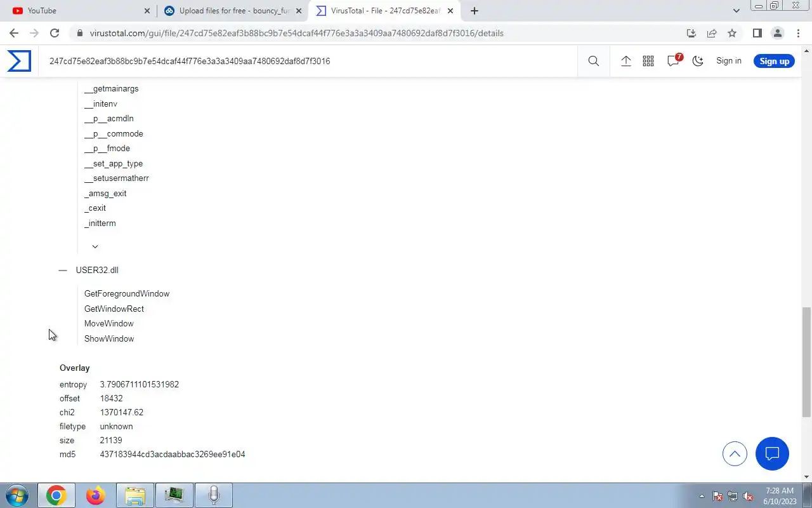This screenshot has width=812, height=508.
Task: Click the install app icon in address bar
Action: [691, 33]
